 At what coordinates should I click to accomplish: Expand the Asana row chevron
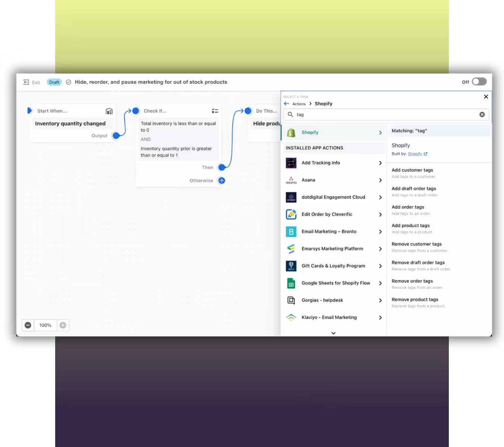pos(380,180)
